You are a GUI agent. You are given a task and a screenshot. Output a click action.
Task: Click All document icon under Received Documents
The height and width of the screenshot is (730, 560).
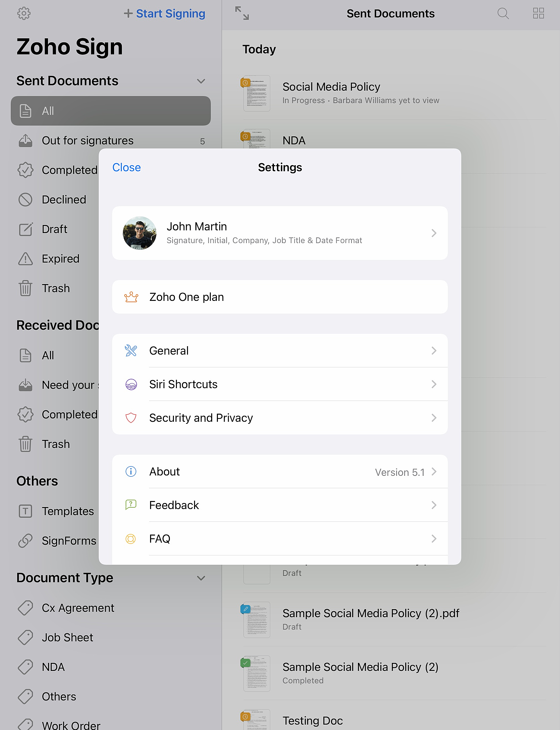[x=26, y=355]
